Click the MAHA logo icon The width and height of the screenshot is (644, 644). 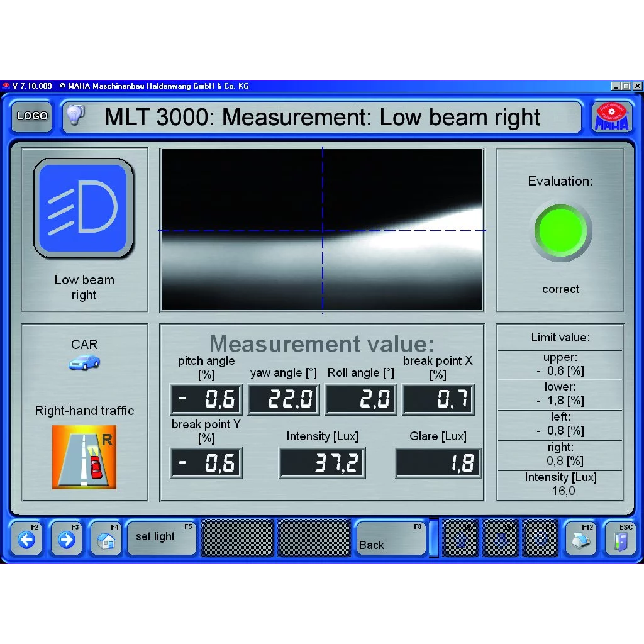611,116
